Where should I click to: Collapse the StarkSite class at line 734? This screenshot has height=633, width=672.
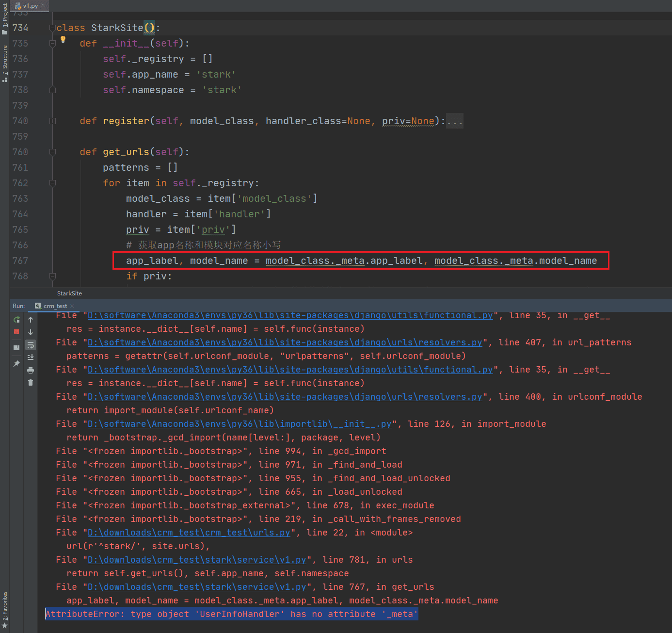tap(52, 28)
